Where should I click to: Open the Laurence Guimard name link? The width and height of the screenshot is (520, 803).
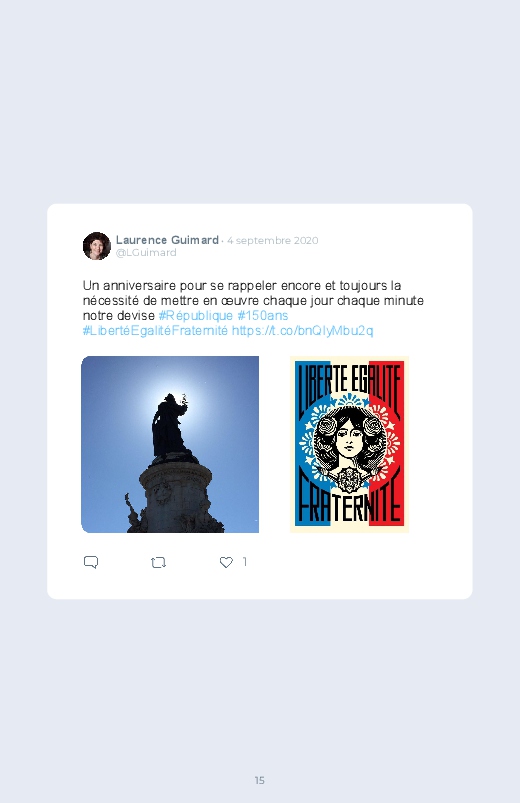pos(167,240)
